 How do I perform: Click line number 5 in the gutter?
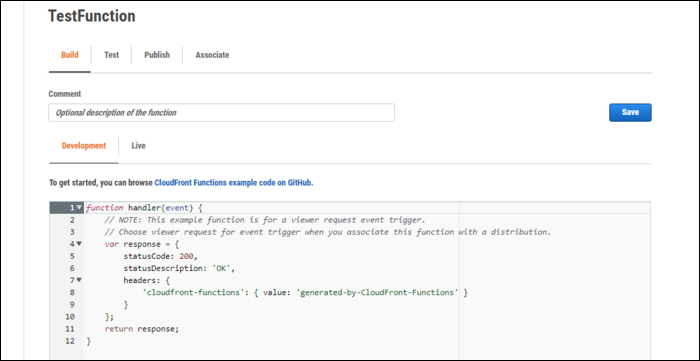(72, 256)
